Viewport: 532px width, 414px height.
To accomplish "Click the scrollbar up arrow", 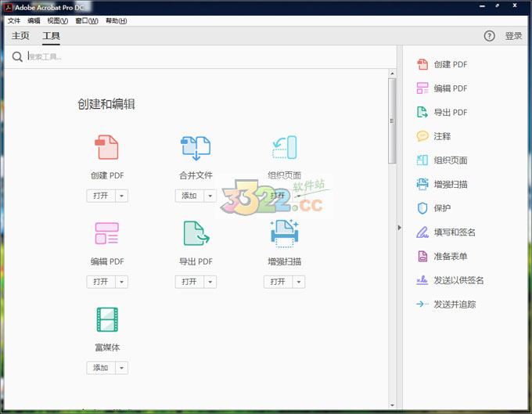I will 392,74.
